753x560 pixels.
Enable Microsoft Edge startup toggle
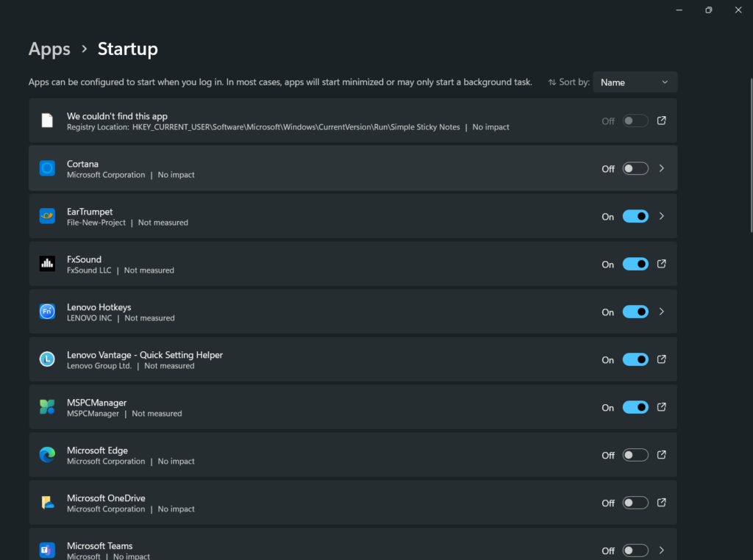coord(635,455)
